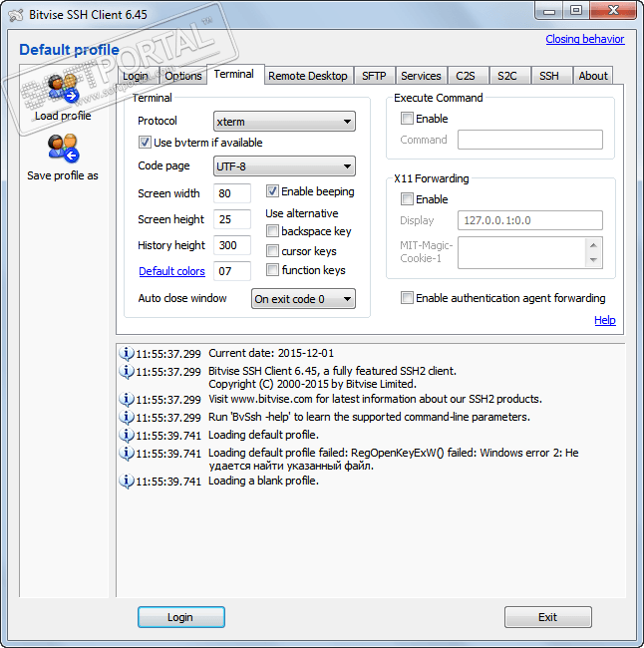The width and height of the screenshot is (644, 648).
Task: Click the History height field
Action: coord(232,245)
